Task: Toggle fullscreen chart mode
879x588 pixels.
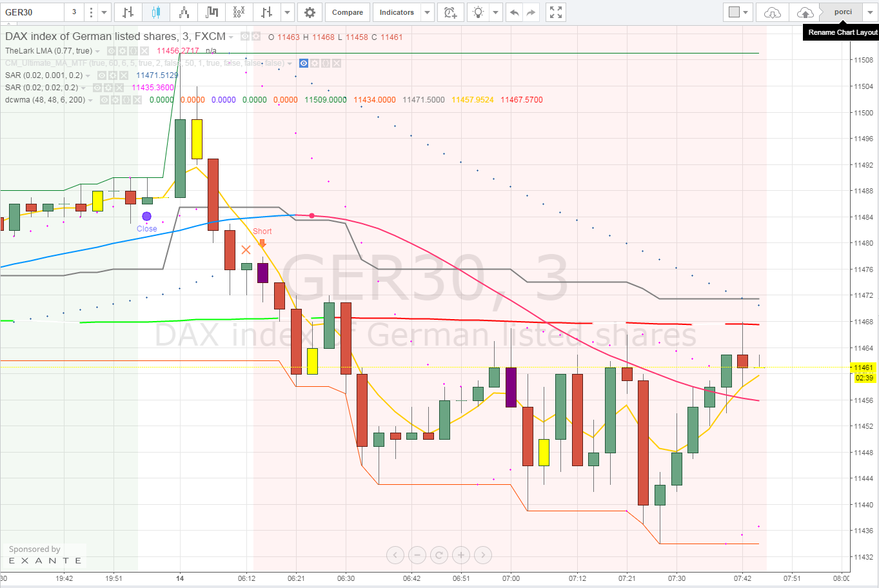Action: click(x=556, y=12)
